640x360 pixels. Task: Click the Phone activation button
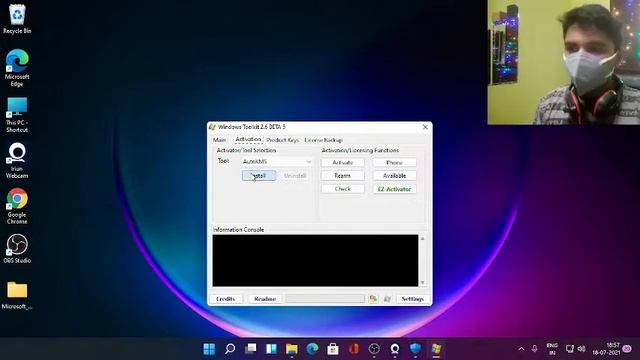394,162
